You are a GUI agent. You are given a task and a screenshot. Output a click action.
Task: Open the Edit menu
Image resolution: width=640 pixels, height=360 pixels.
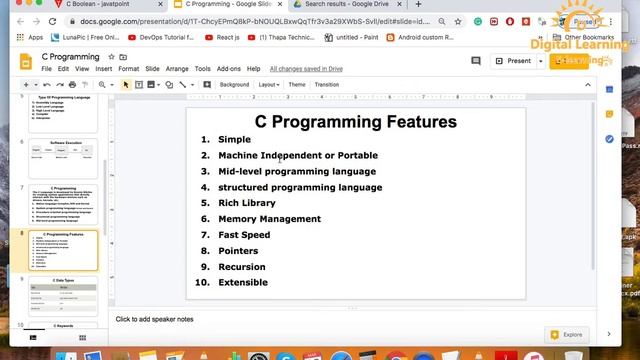pos(63,69)
